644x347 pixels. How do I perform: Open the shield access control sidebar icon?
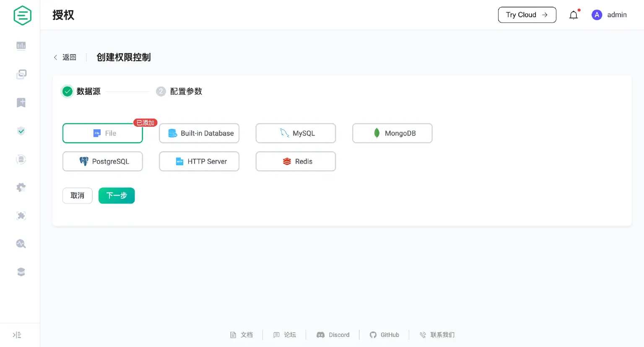pyautogui.click(x=21, y=131)
